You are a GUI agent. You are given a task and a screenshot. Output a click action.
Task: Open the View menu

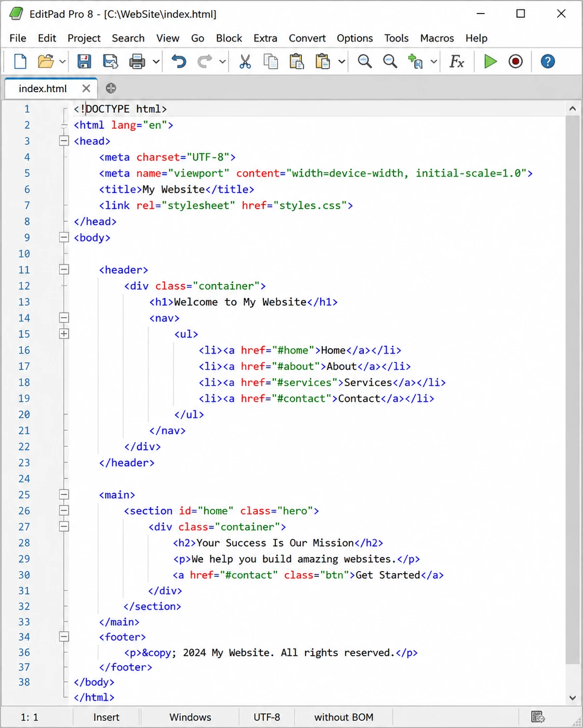[168, 38]
